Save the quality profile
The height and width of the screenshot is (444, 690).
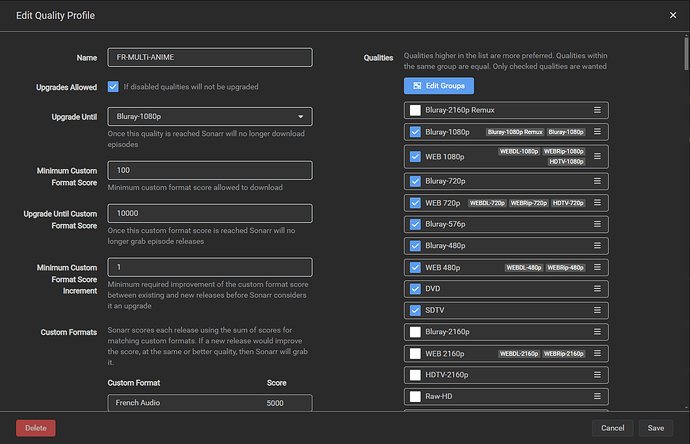coord(656,428)
